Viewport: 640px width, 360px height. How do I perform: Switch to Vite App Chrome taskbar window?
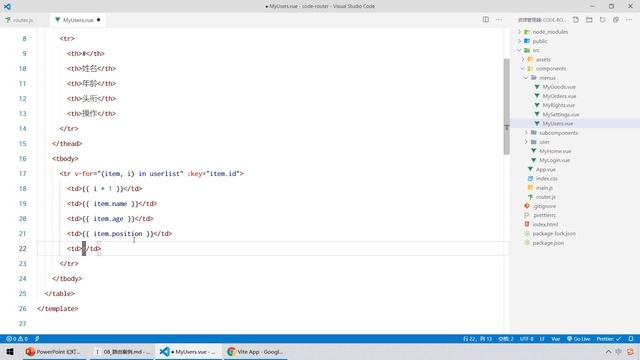click(255, 352)
